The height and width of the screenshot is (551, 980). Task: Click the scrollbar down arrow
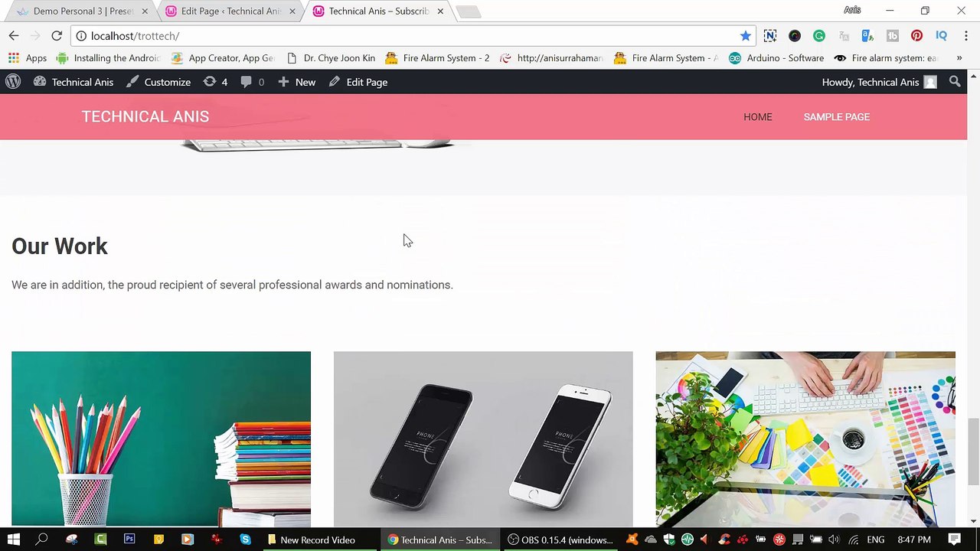[973, 521]
